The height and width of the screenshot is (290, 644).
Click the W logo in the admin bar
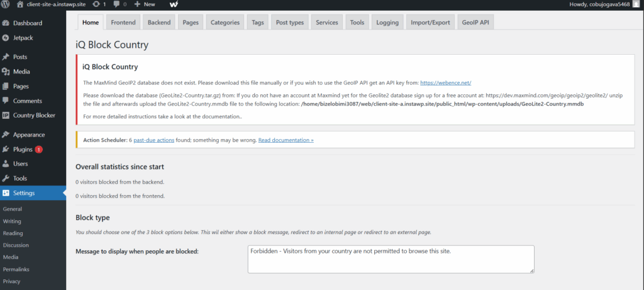point(174,4)
